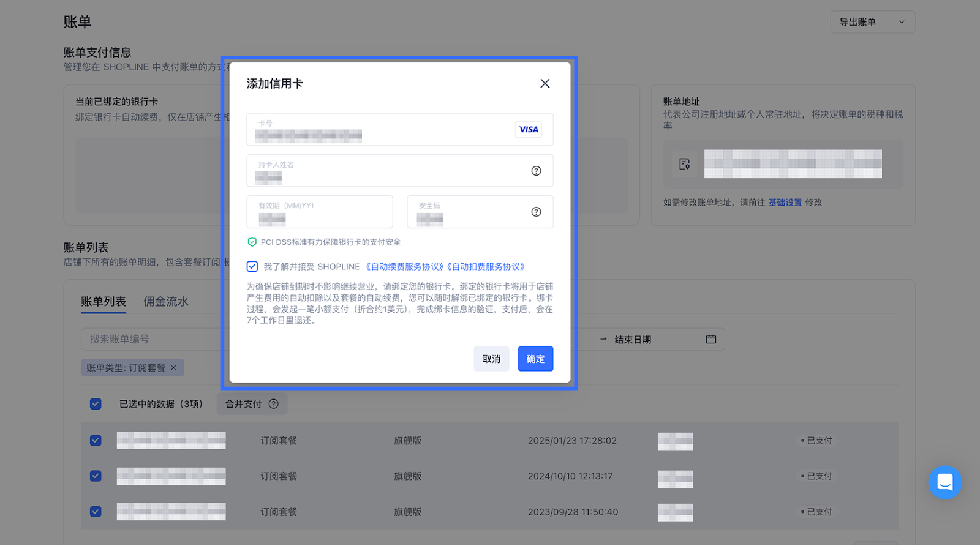Switch to the 佣金流水 tab
The image size is (980, 546).
coord(166,302)
